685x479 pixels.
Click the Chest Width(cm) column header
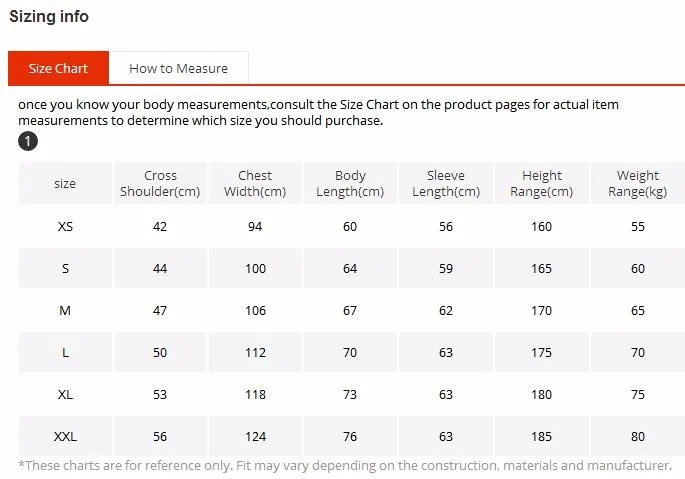coord(255,184)
